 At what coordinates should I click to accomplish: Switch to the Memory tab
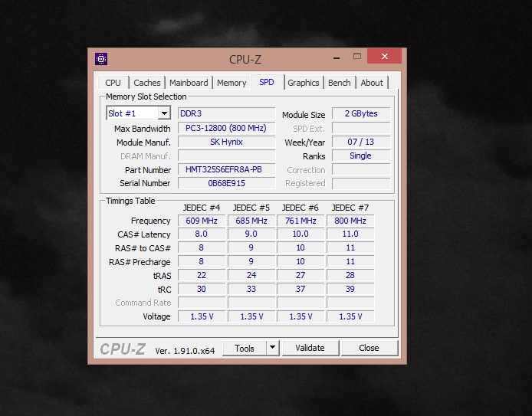pyautogui.click(x=232, y=83)
